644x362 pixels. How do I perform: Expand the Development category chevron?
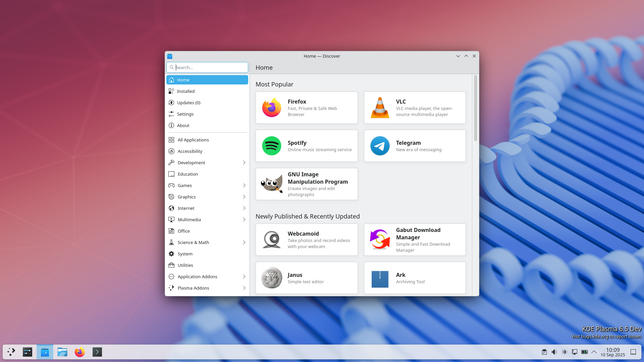click(x=244, y=163)
